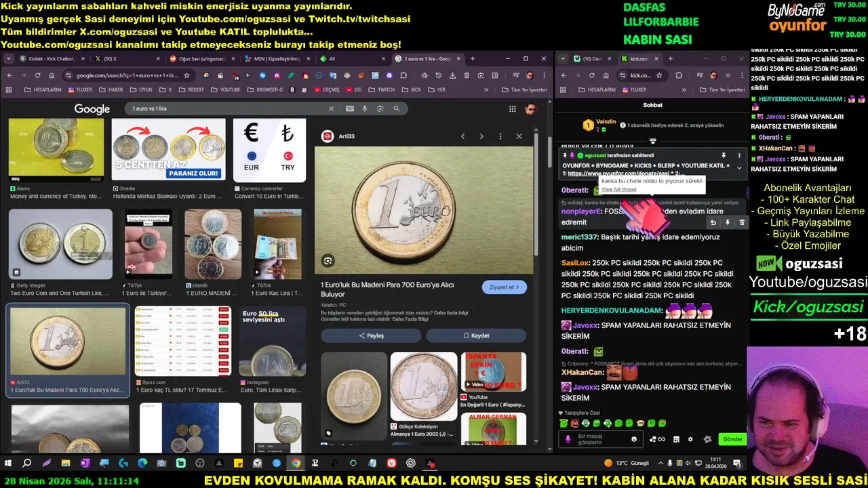Click the Paylaş share button
This screenshot has height=488, width=868.
pyautogui.click(x=371, y=335)
